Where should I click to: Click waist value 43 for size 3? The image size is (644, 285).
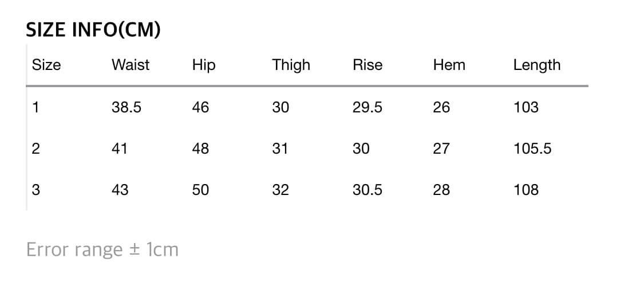(120, 190)
